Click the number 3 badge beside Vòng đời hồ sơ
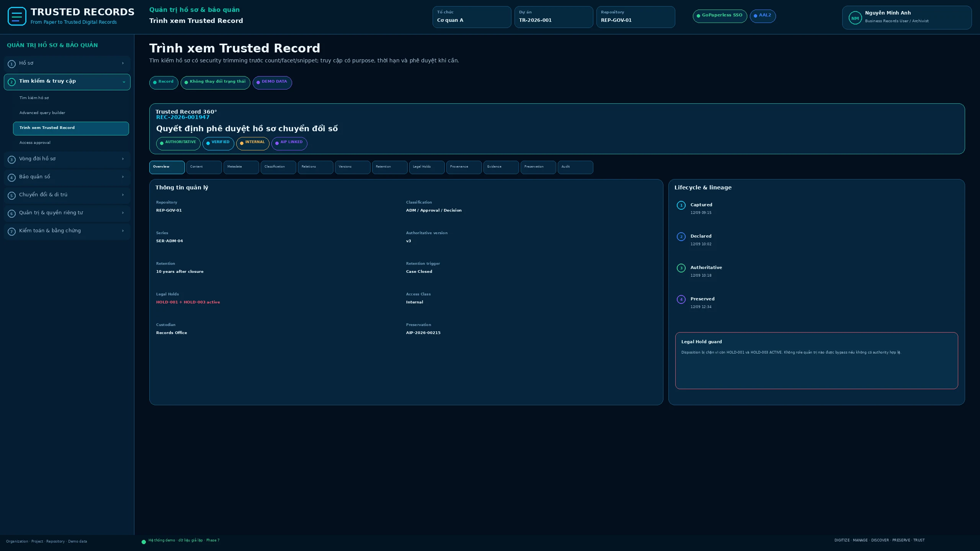This screenshot has width=980, height=551. 11,160
